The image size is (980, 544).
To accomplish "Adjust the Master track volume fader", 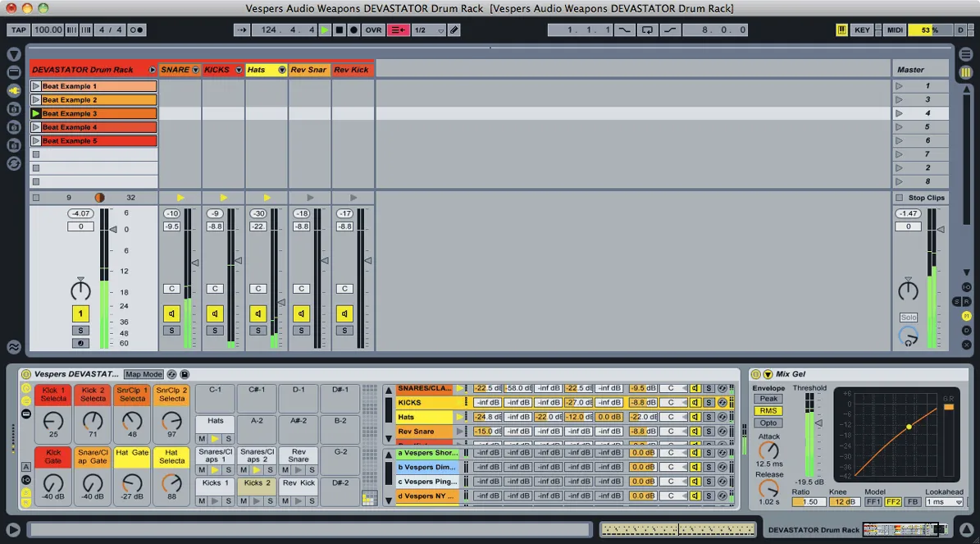I will pyautogui.click(x=941, y=230).
